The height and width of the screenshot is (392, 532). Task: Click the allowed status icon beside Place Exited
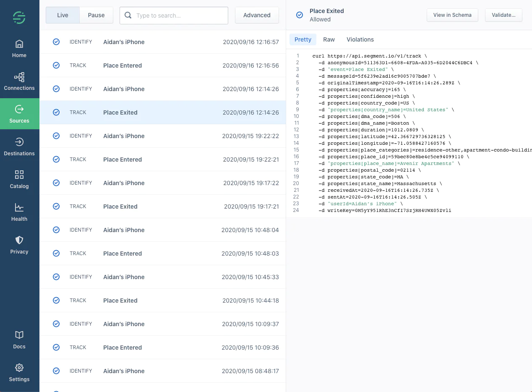click(x=299, y=15)
